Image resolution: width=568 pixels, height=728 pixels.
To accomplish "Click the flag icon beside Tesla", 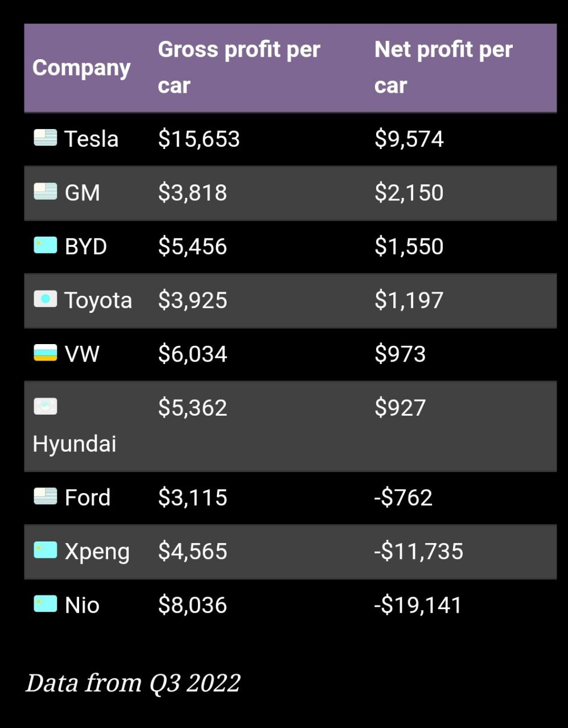I will (45, 138).
